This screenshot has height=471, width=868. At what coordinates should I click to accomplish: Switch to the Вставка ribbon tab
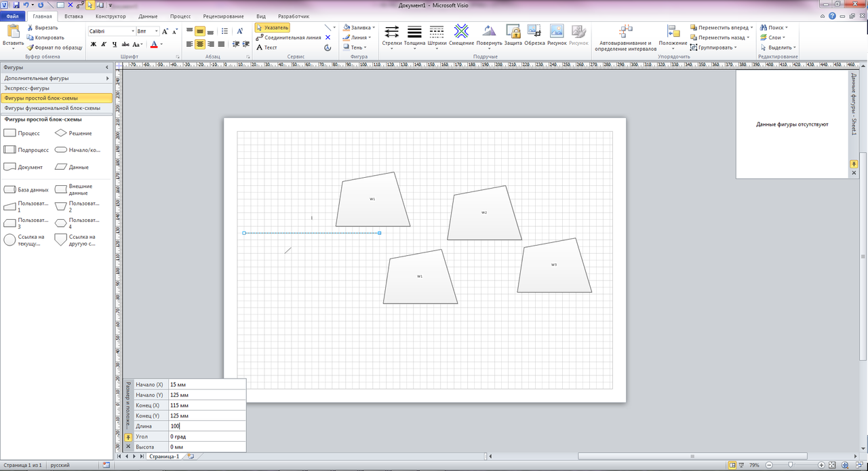tap(74, 16)
